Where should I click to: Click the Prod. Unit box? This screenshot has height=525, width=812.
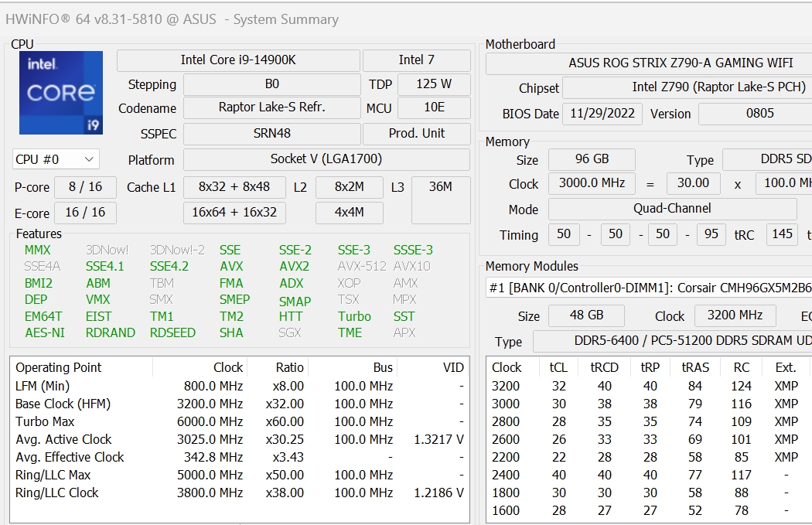416,133
